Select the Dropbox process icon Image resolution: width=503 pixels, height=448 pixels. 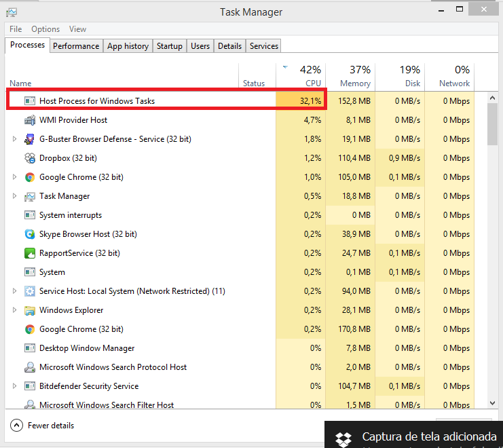point(30,158)
